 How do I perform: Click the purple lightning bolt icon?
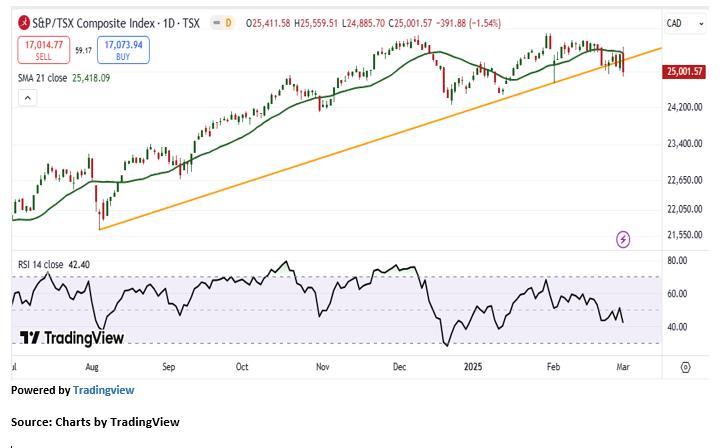[x=624, y=239]
